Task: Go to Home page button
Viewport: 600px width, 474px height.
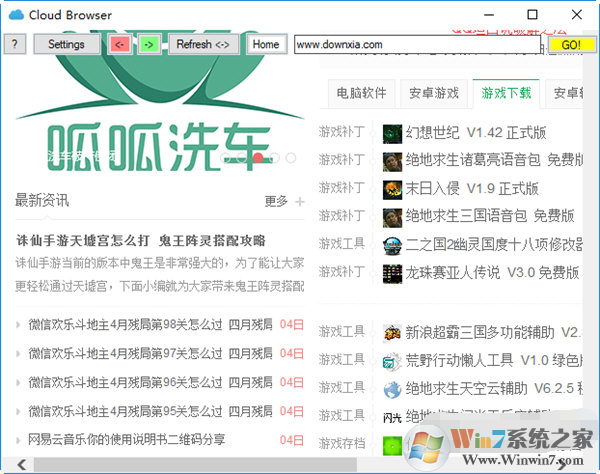Action: [266, 44]
